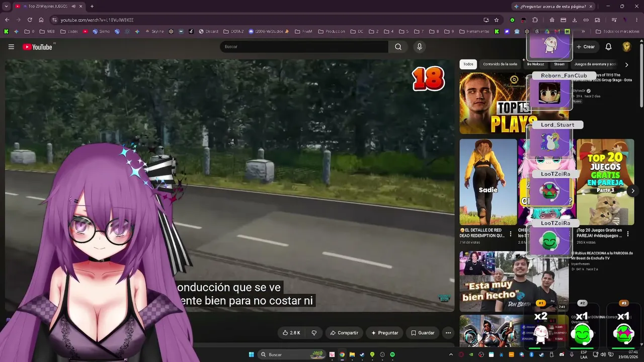Open the browser downloads tray

pos(575,20)
